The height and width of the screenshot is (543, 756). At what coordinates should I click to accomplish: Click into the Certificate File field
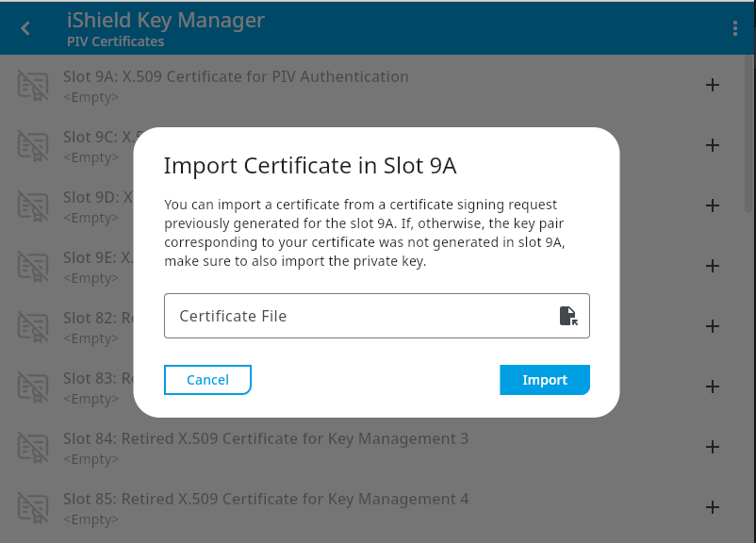(x=358, y=316)
